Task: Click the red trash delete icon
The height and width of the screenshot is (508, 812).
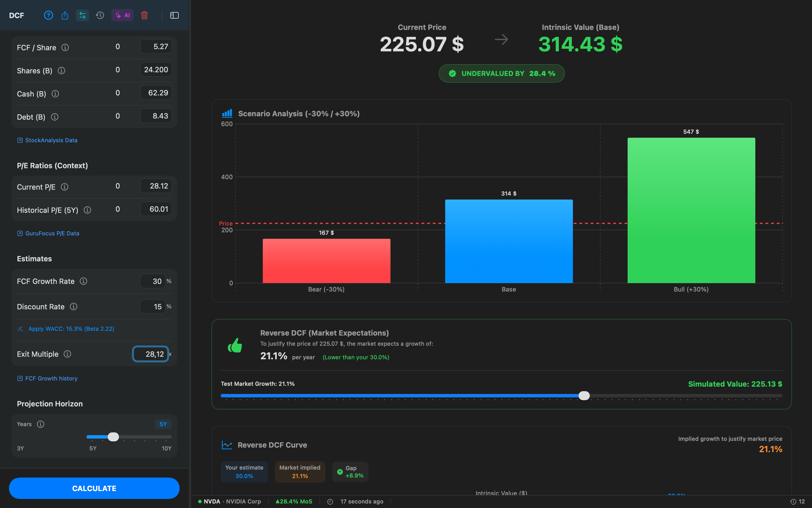Action: coord(144,15)
